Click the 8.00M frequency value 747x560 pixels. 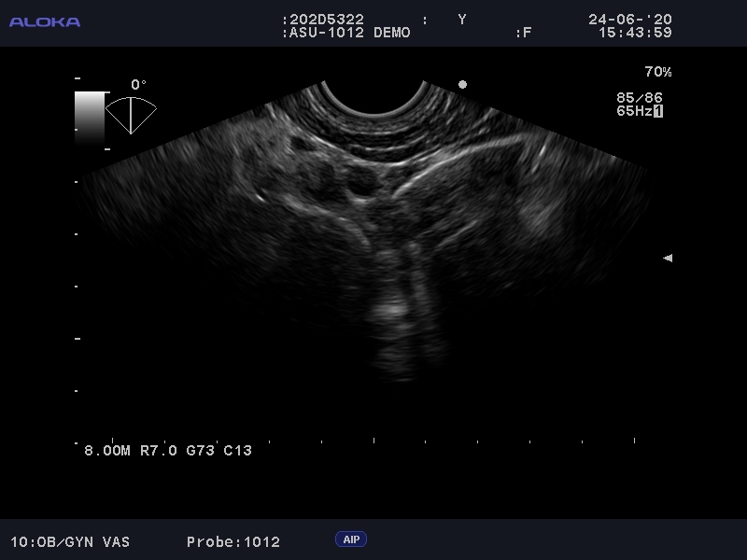[107, 450]
